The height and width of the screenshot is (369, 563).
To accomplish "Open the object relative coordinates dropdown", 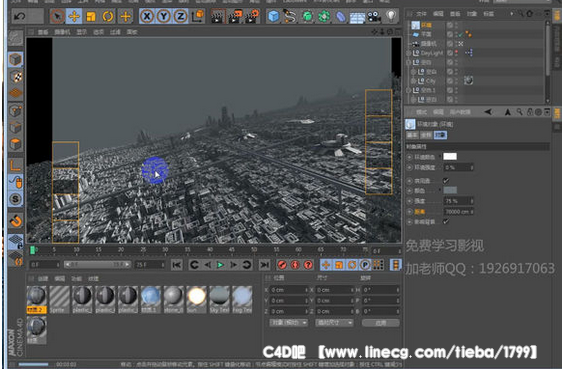I will [x=288, y=323].
